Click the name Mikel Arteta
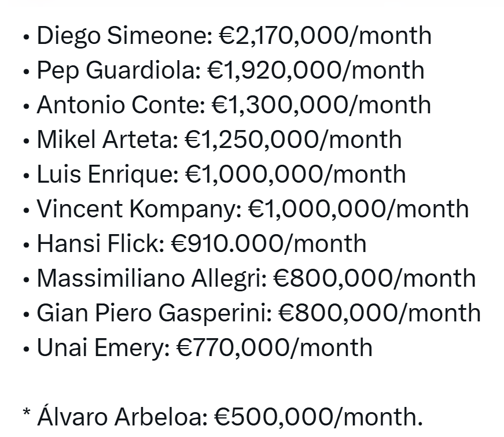Viewport: 504px width, 437px height. (107, 140)
